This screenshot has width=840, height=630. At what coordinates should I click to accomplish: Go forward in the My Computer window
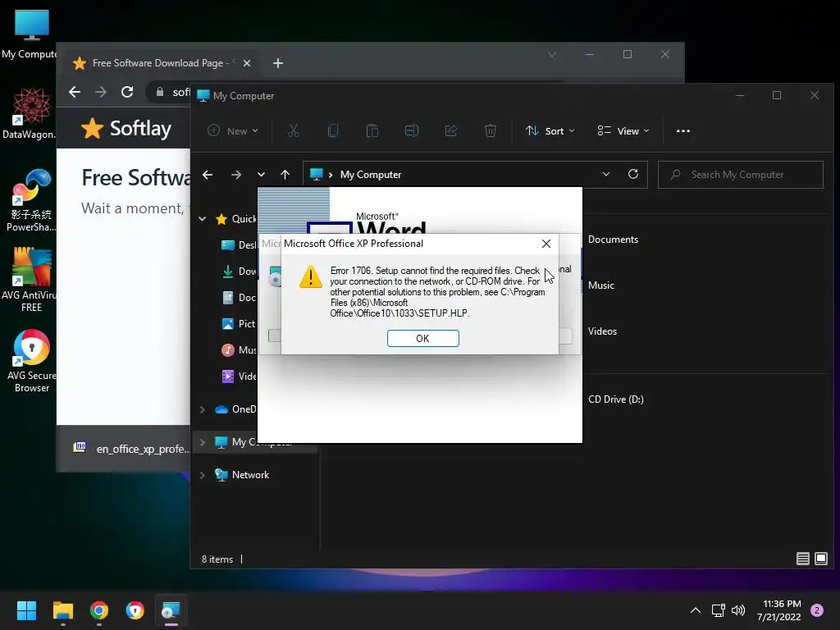(235, 175)
